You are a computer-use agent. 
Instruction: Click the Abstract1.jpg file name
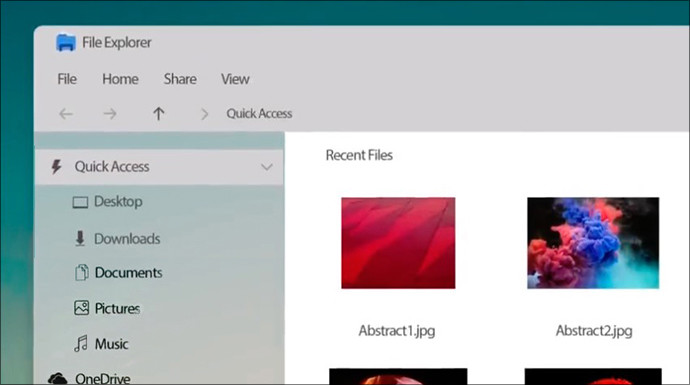[396, 330]
